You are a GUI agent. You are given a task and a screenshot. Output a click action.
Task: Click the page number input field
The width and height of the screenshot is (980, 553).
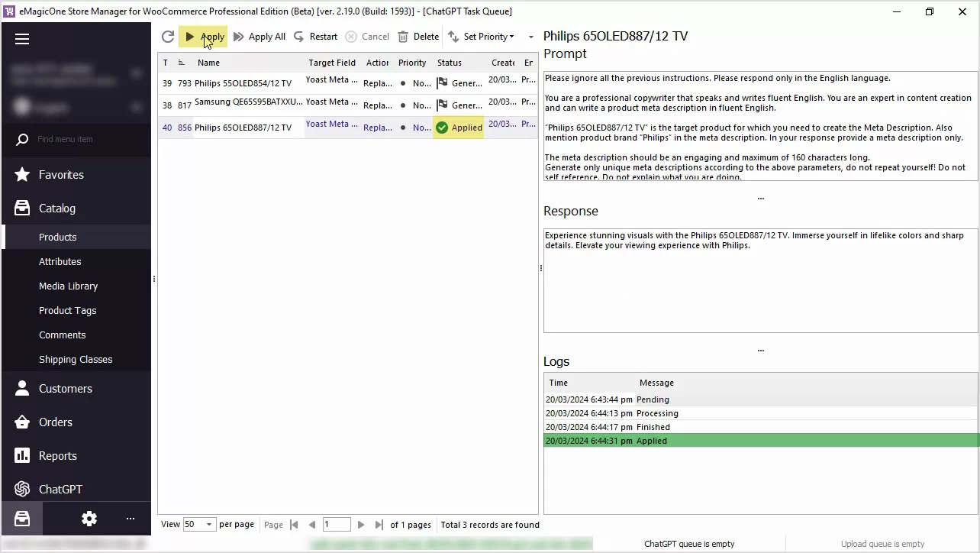(336, 525)
